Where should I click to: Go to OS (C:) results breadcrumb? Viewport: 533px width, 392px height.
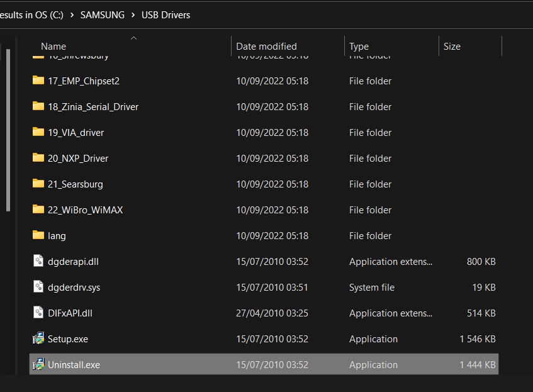pyautogui.click(x=31, y=15)
